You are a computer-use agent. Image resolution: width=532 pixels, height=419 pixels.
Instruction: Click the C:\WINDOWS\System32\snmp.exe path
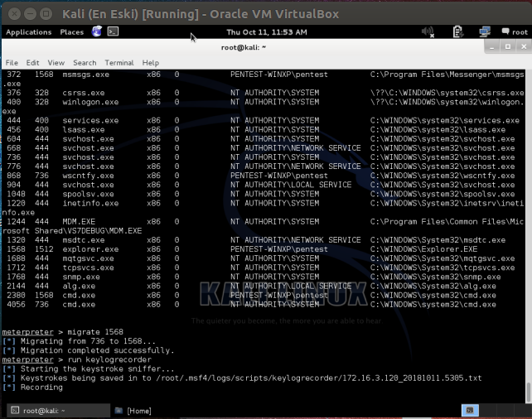click(435, 277)
